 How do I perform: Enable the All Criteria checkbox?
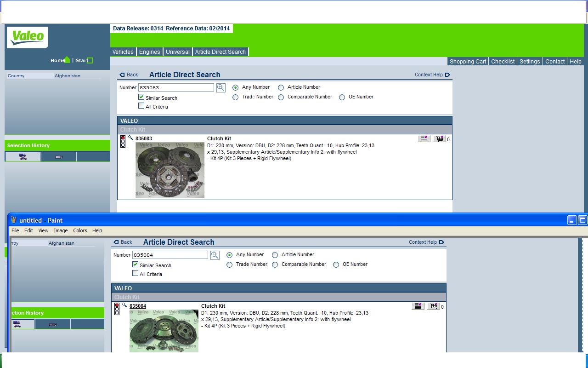coord(141,106)
